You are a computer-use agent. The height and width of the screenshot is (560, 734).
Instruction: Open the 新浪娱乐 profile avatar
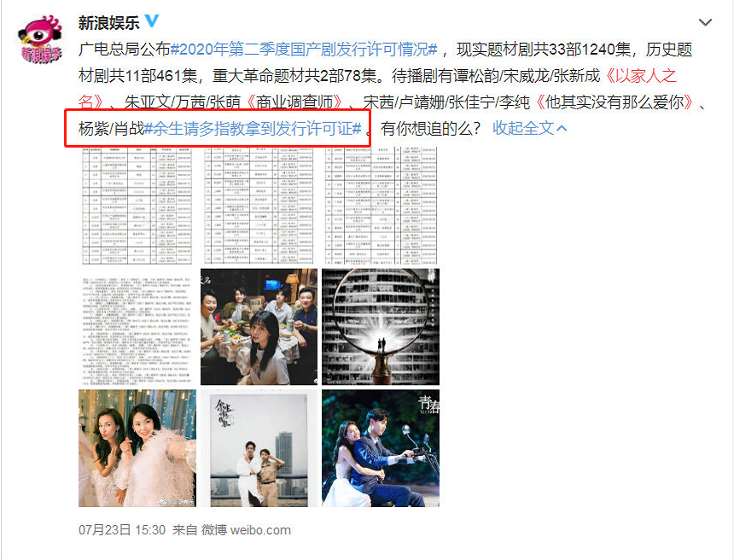coord(40,38)
